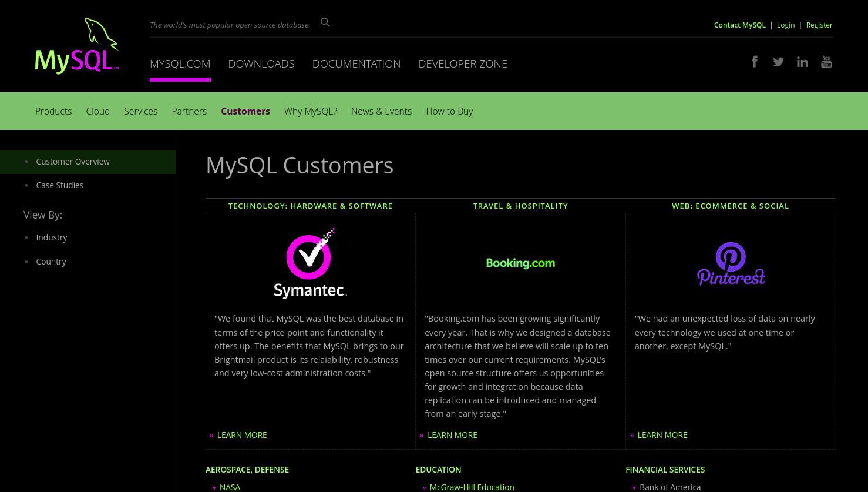Open the Aerospace, Defense category
Screen dimensions: 868x492
tap(247, 470)
